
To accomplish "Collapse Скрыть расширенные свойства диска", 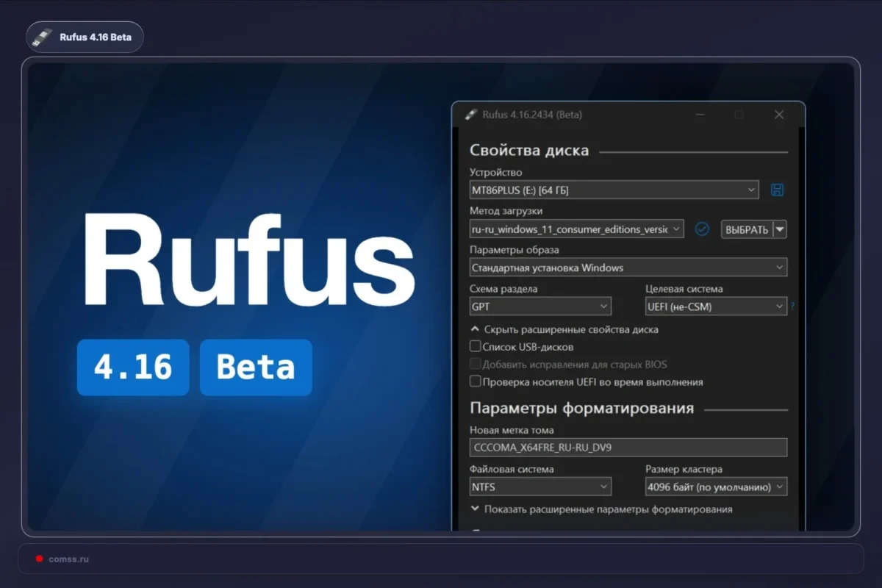I will coord(564,329).
